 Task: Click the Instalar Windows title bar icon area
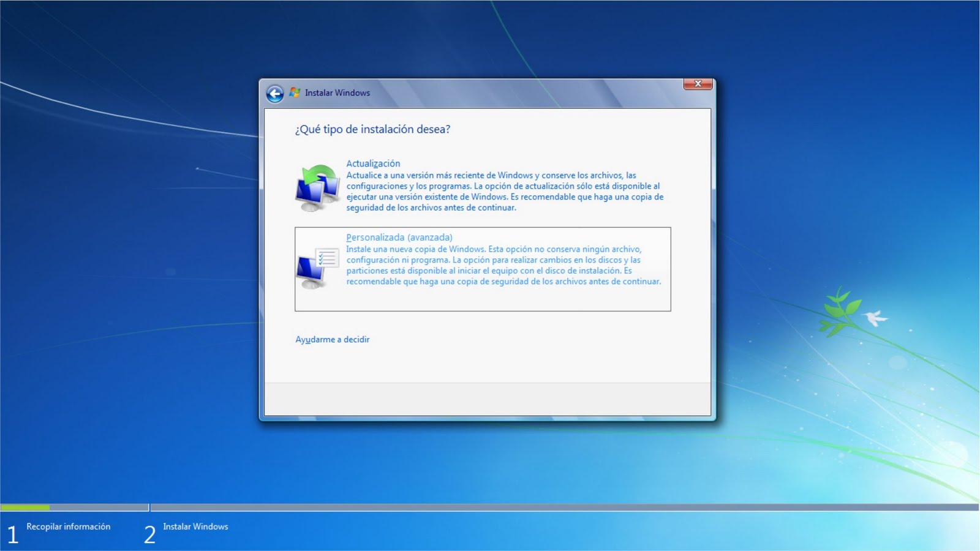pyautogui.click(x=295, y=91)
